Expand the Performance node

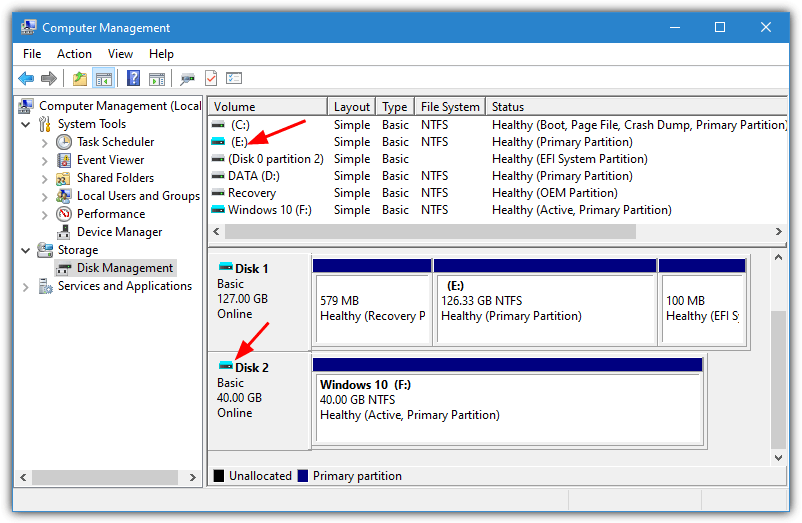44,215
